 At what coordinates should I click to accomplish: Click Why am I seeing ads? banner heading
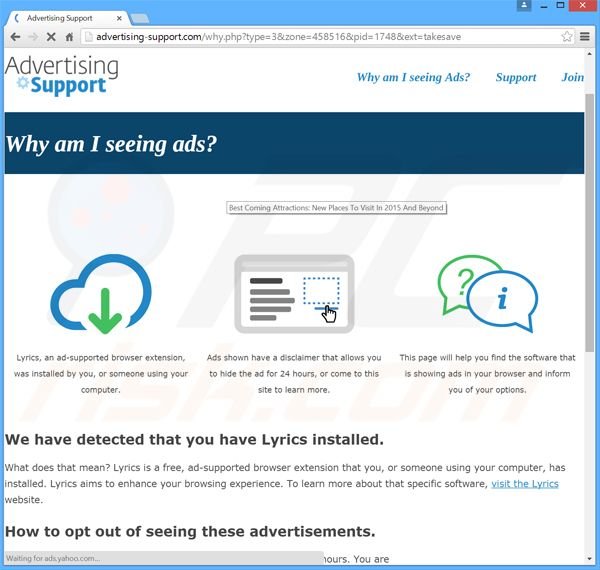pyautogui.click(x=111, y=144)
